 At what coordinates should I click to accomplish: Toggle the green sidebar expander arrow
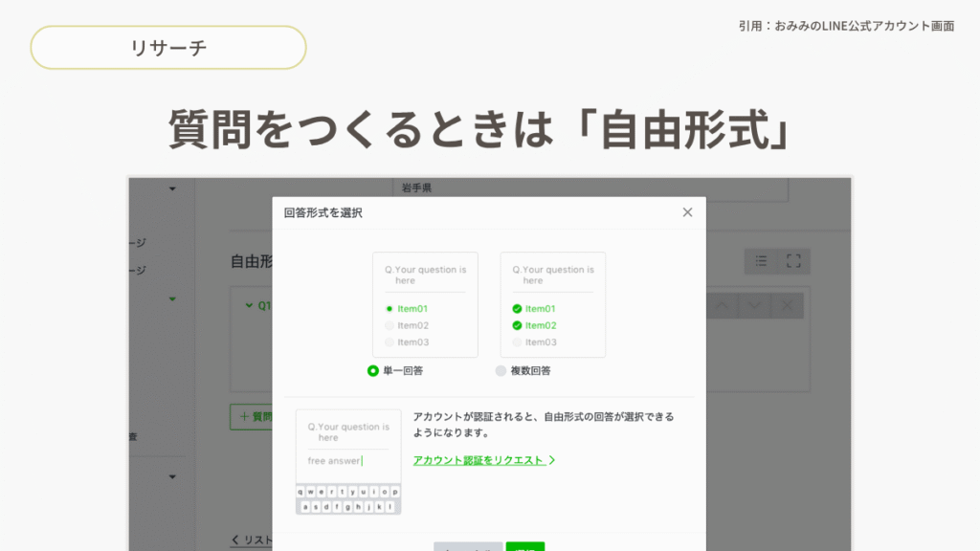[172, 299]
